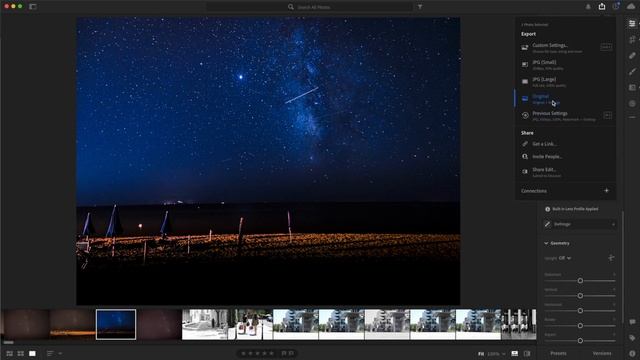
Task: Flag photo as picked
Action: click(x=284, y=353)
